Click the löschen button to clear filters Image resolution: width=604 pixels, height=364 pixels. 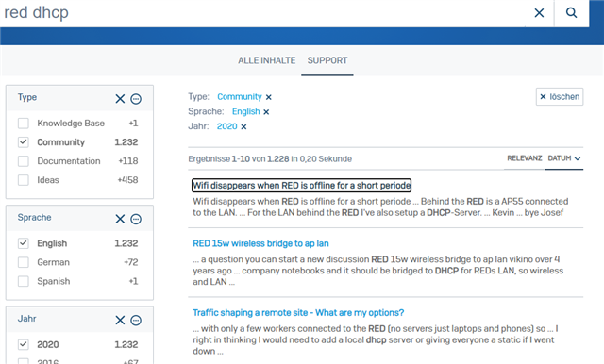(x=560, y=96)
